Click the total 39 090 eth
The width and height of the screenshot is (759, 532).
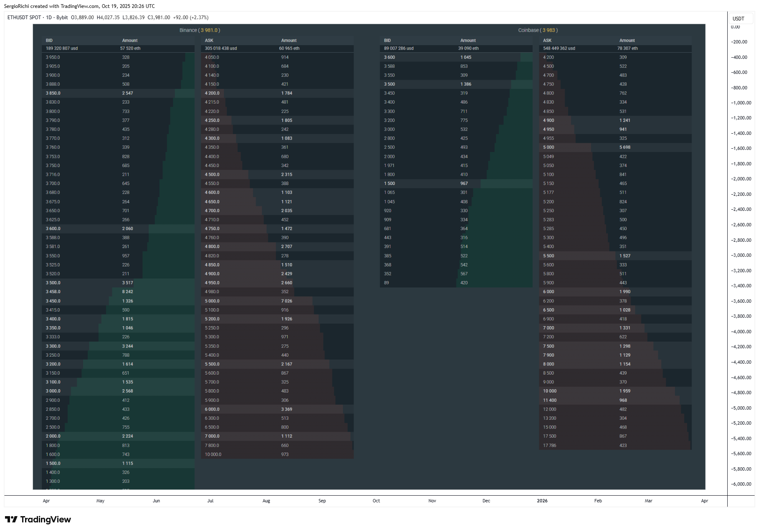point(469,48)
